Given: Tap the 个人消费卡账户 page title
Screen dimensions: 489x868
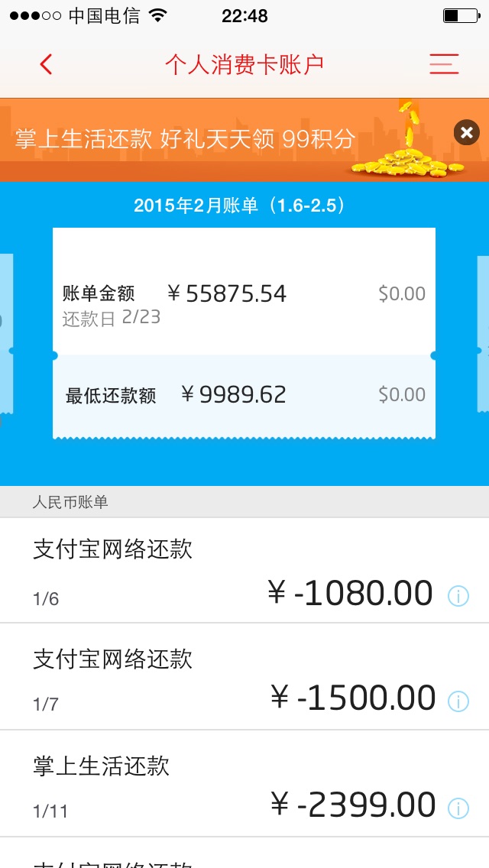Looking at the screenshot, I should point(244,65).
